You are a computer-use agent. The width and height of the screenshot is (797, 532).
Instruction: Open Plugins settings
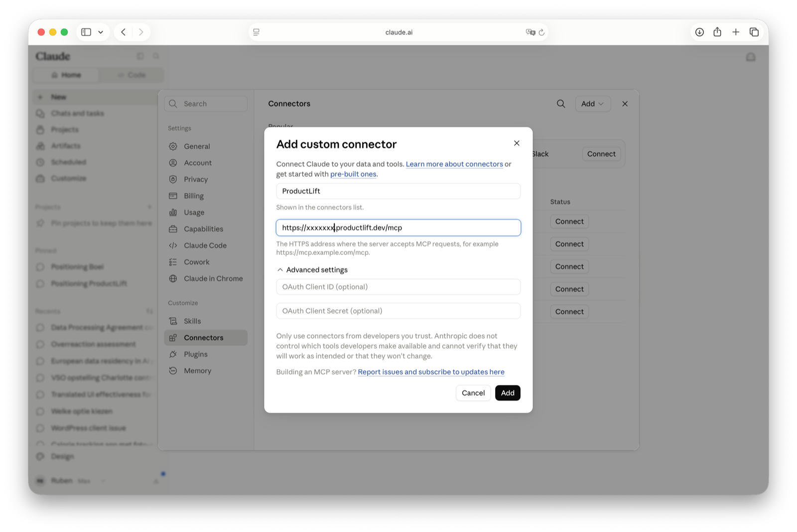pyautogui.click(x=206, y=354)
